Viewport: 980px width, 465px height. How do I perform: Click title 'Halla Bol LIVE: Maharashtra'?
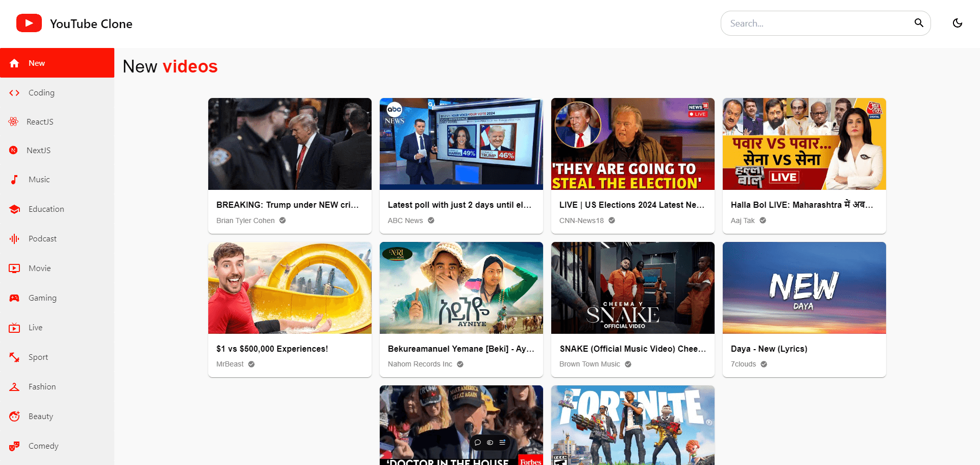[x=802, y=205]
